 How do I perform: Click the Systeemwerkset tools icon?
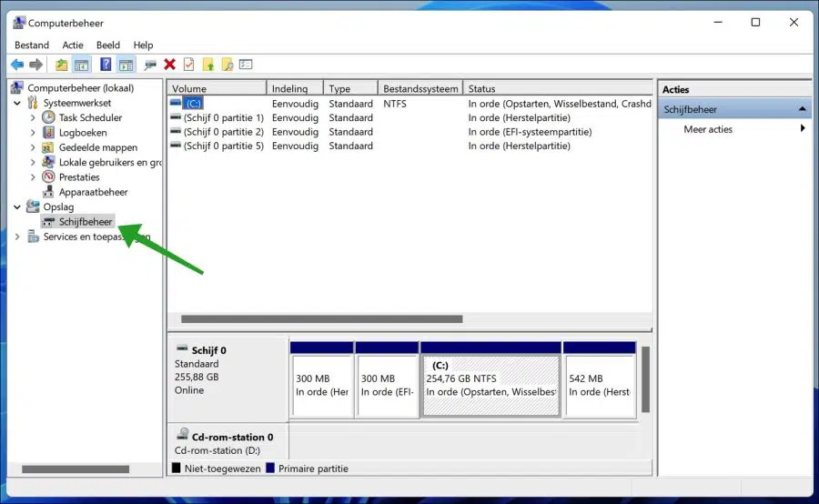(33, 103)
